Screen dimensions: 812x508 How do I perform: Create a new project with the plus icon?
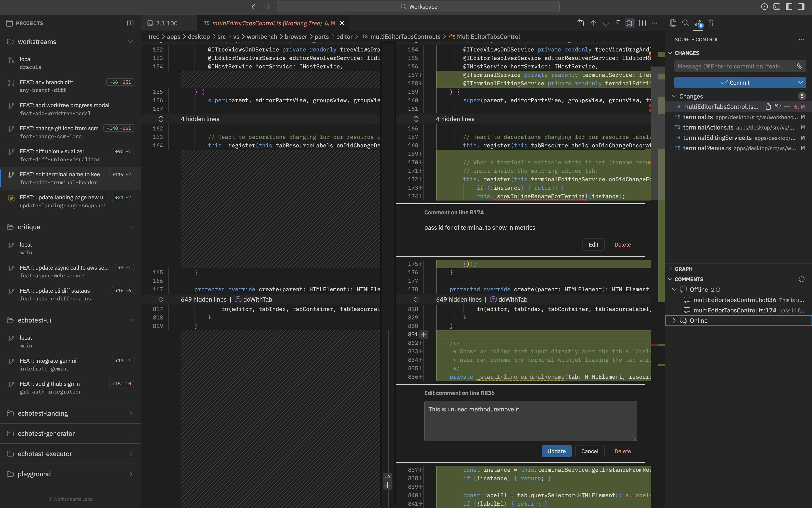pyautogui.click(x=130, y=23)
